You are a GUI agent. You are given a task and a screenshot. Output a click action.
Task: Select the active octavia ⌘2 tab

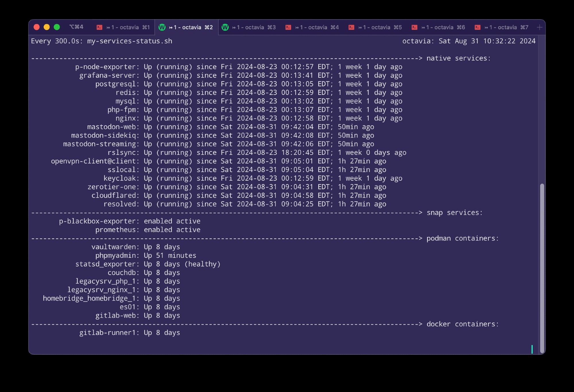pyautogui.click(x=187, y=27)
